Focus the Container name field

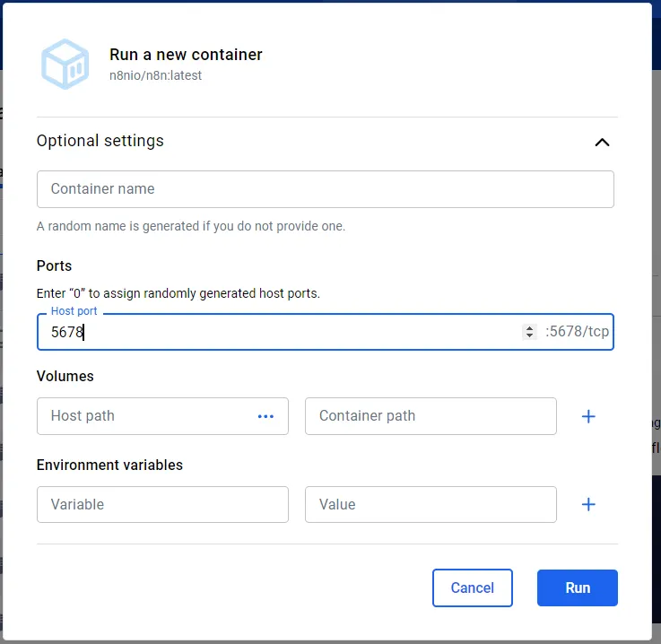tap(325, 189)
